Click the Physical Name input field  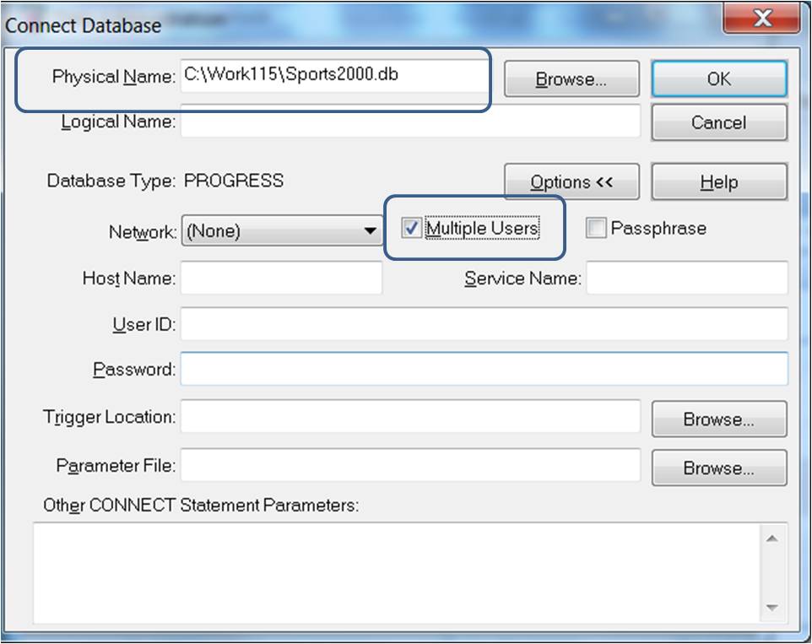click(334, 76)
